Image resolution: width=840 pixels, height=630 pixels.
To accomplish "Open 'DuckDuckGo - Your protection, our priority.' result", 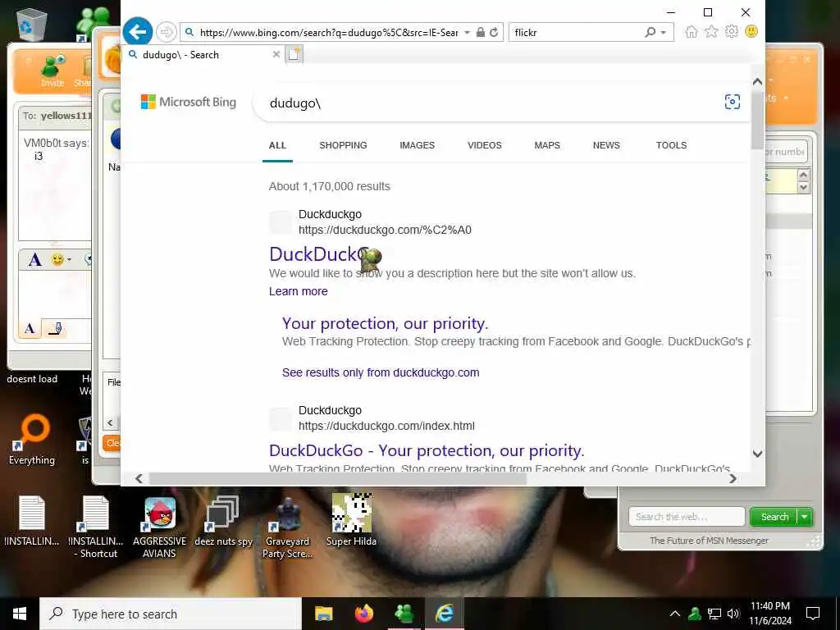I will click(x=427, y=450).
